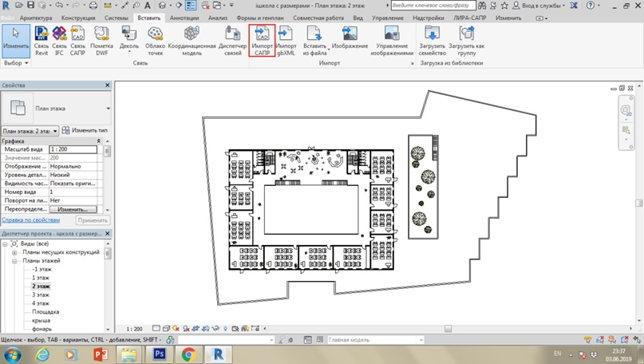The width and height of the screenshot is (644, 364).
Task: Select the Связь IFC link tool
Action: [59, 41]
